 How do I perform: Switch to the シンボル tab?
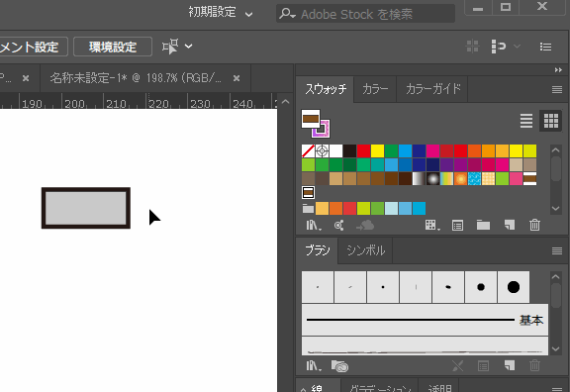pyautogui.click(x=365, y=250)
